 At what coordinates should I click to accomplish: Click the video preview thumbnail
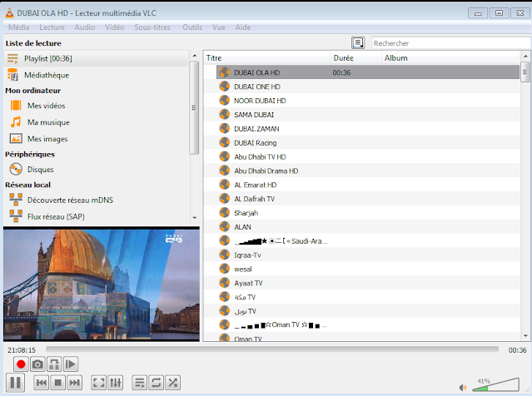[x=102, y=285]
